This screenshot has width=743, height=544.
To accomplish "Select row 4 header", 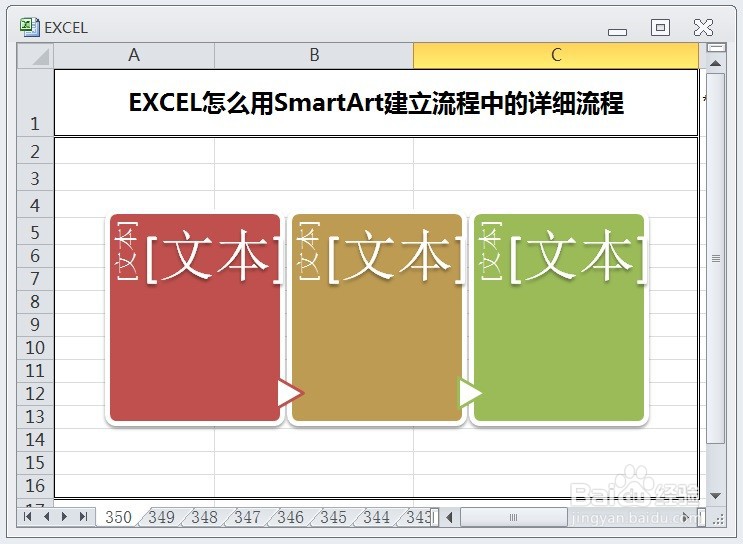I will (x=36, y=205).
